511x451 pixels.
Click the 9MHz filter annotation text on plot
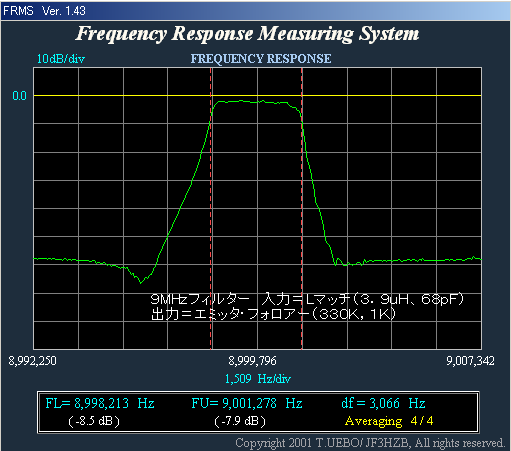point(307,306)
